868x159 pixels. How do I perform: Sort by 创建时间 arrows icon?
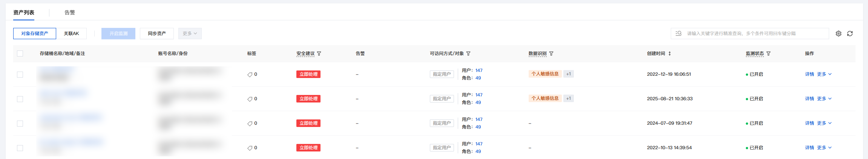pyautogui.click(x=670, y=54)
